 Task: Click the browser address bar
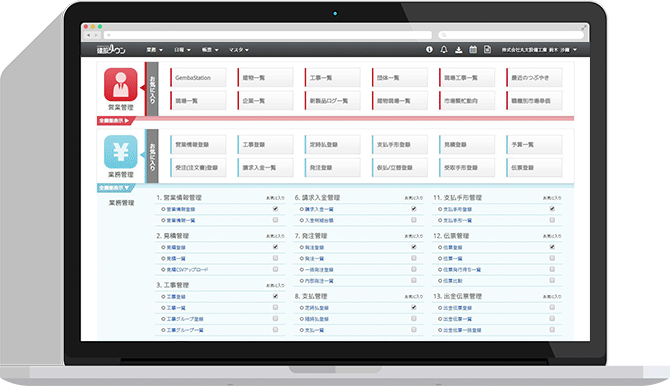click(268, 35)
